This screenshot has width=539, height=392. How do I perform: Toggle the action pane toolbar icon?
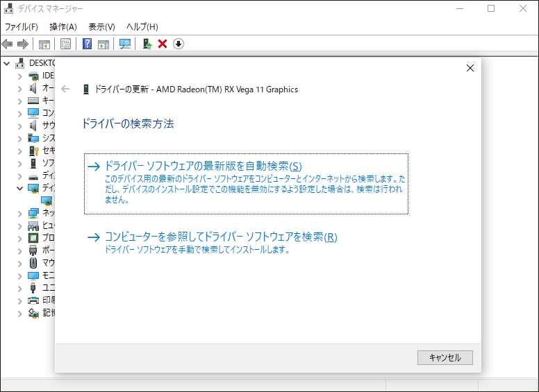click(103, 44)
